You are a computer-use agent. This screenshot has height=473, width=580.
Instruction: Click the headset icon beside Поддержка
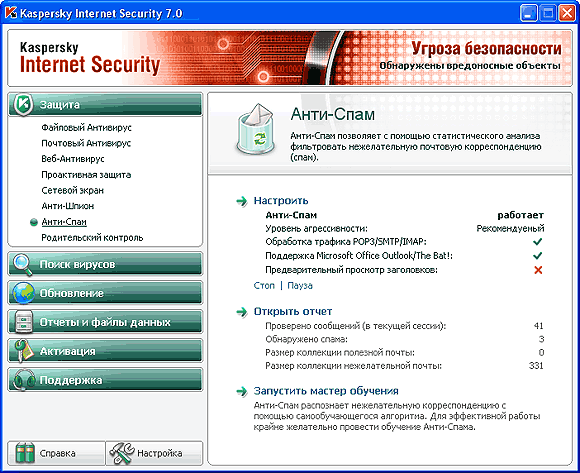pos(24,380)
